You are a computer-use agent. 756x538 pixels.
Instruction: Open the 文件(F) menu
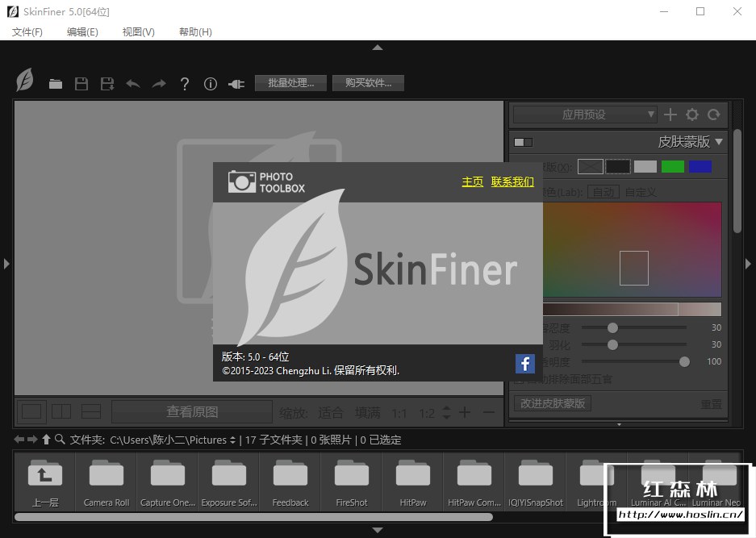click(27, 31)
